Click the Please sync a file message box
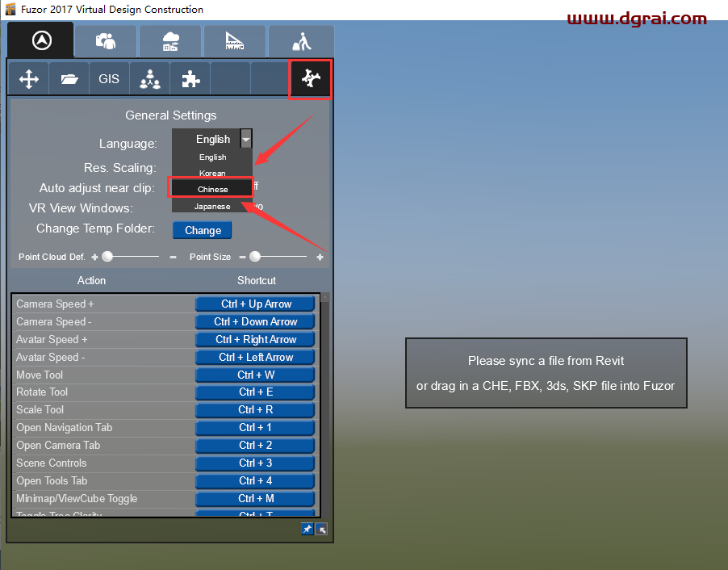The image size is (728, 570). [x=546, y=373]
